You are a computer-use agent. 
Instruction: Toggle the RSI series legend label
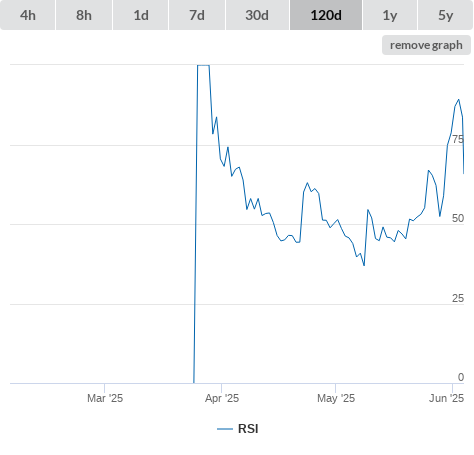[248, 429]
